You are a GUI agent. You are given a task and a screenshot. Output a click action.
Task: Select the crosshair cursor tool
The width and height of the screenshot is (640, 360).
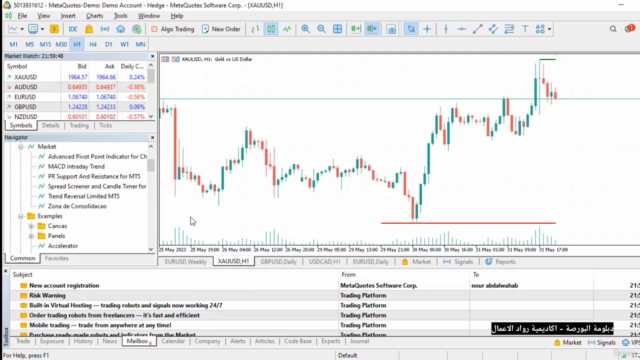click(x=427, y=29)
